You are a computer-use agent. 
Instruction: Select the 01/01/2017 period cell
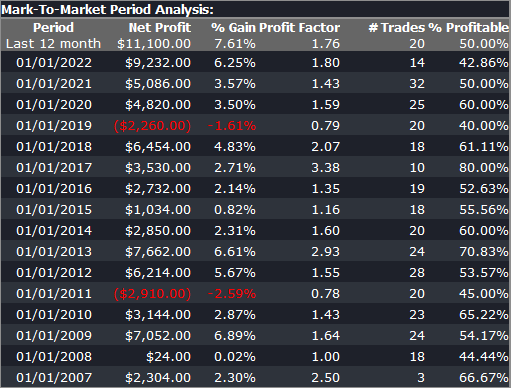click(x=54, y=168)
